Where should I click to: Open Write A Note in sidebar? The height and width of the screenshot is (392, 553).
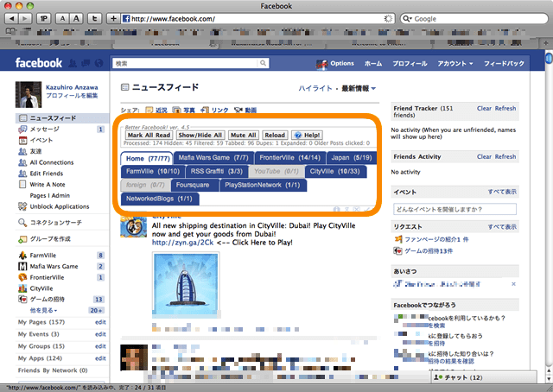pos(48,184)
